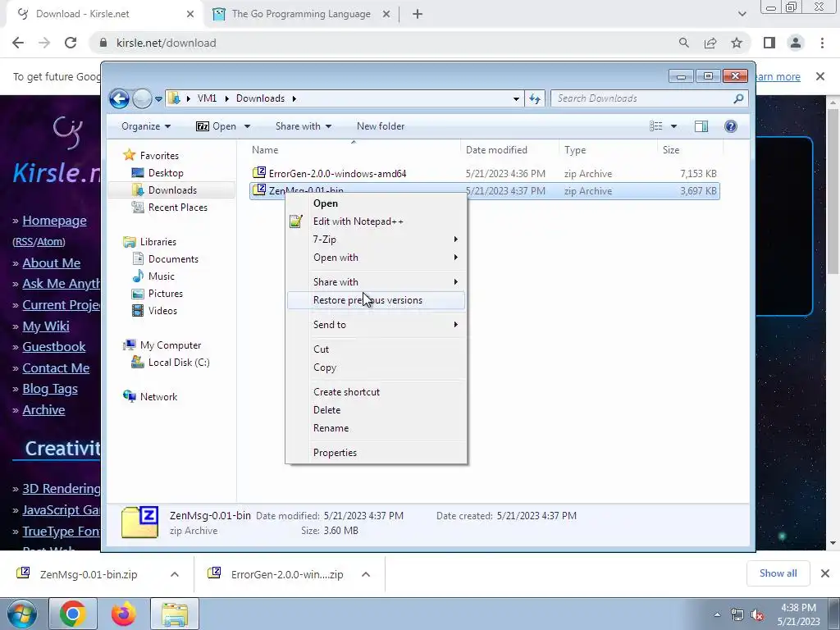Expand ErrorGen download options chevron

click(366, 574)
